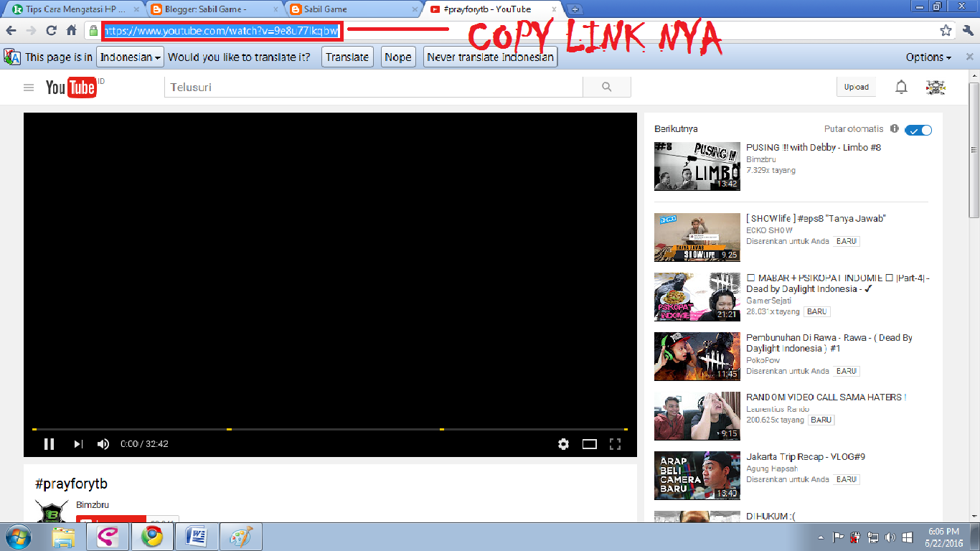This screenshot has width=980, height=551.
Task: Enter fullscreen video mode
Action: click(615, 444)
